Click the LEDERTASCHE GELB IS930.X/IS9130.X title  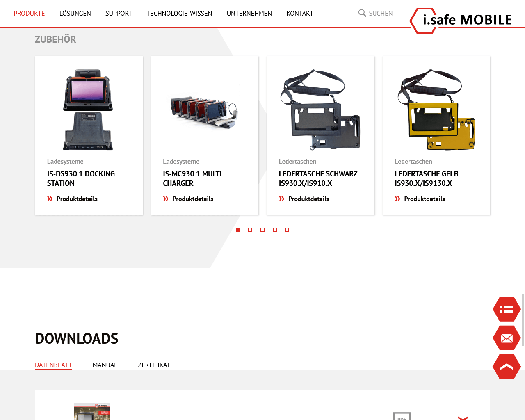[x=427, y=178]
